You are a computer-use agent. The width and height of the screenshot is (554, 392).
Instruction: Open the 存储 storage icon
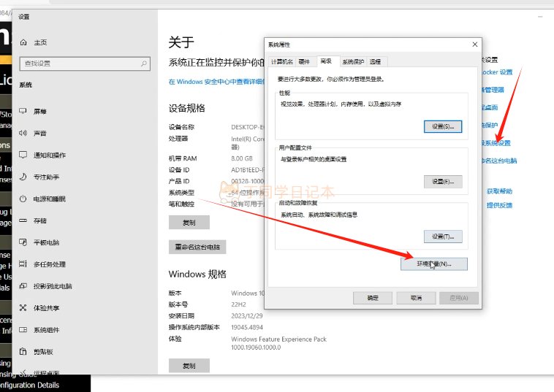pyautogui.click(x=23, y=220)
